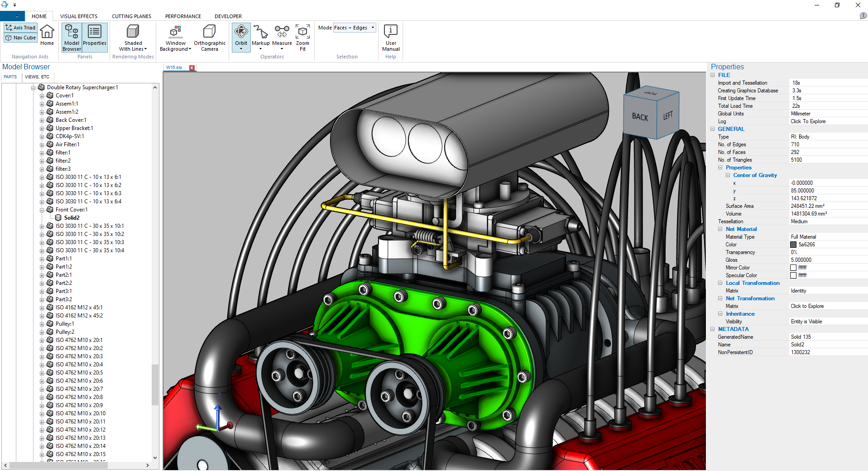The height and width of the screenshot is (471, 868).
Task: Click the Home view icon
Action: pyautogui.click(x=47, y=35)
